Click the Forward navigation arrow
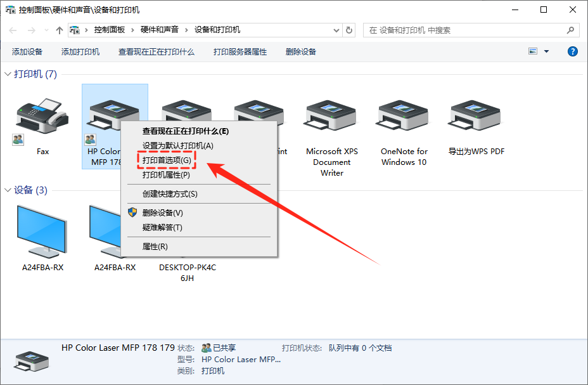Screen dimensions: 588x385 click(x=32, y=30)
